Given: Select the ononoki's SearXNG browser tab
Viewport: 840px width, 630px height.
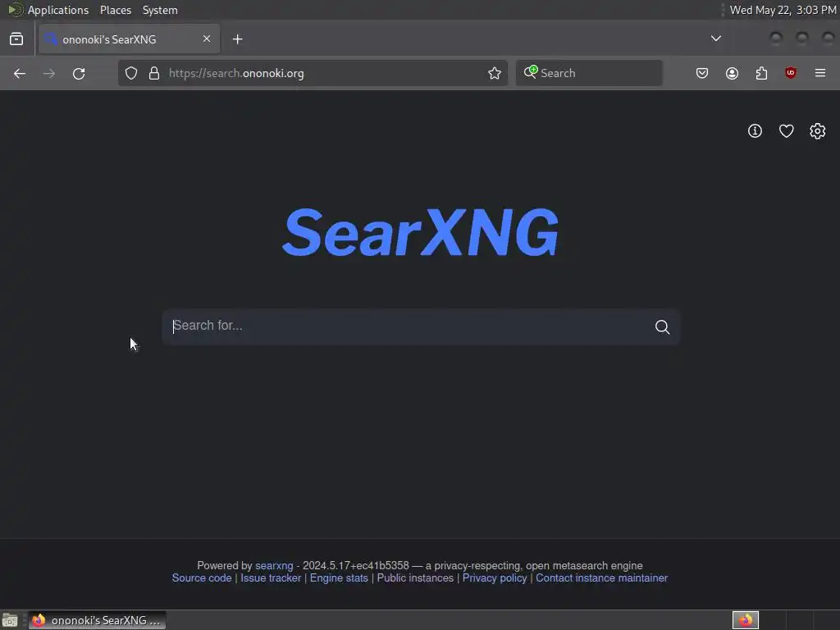Looking at the screenshot, I should coord(129,39).
